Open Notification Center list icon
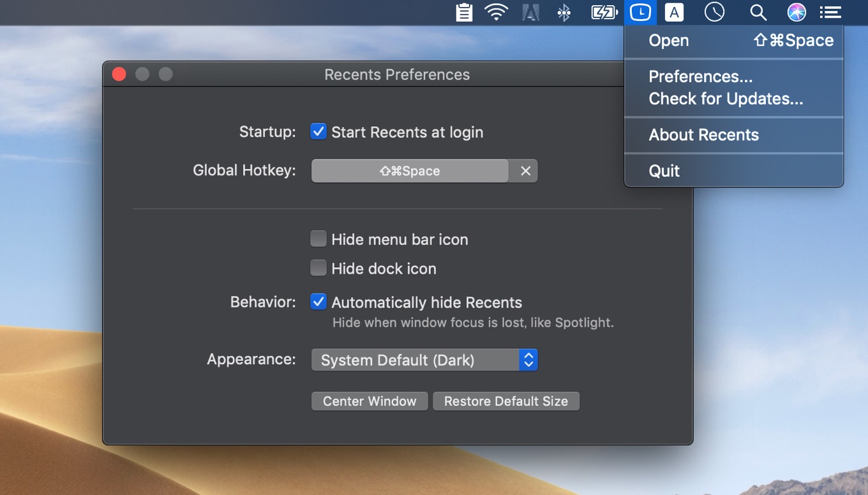 click(x=830, y=12)
